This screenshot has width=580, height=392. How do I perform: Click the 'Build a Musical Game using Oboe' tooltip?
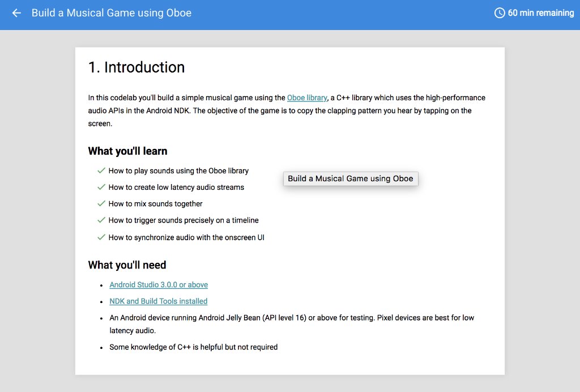pyautogui.click(x=350, y=178)
